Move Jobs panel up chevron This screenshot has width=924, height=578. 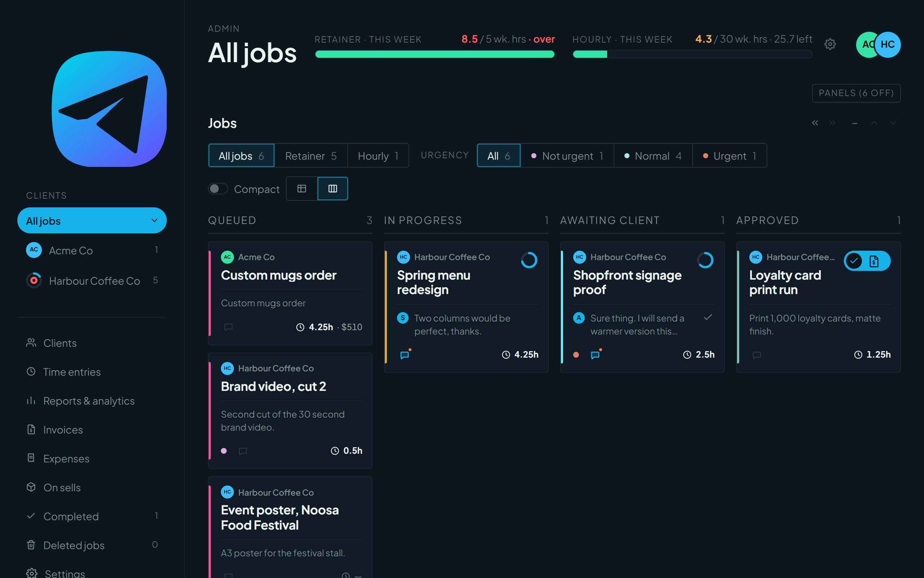874,123
